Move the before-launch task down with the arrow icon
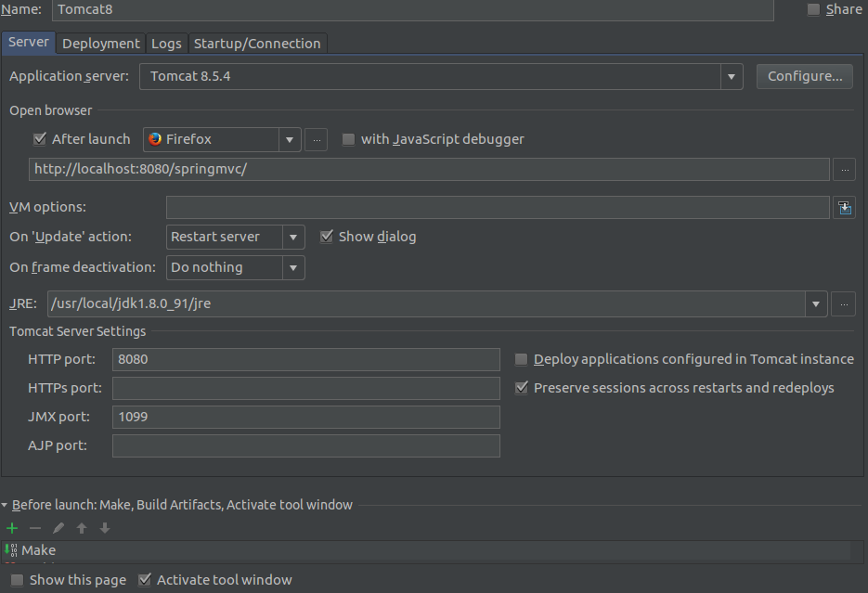This screenshot has width=868, height=593. 105,528
